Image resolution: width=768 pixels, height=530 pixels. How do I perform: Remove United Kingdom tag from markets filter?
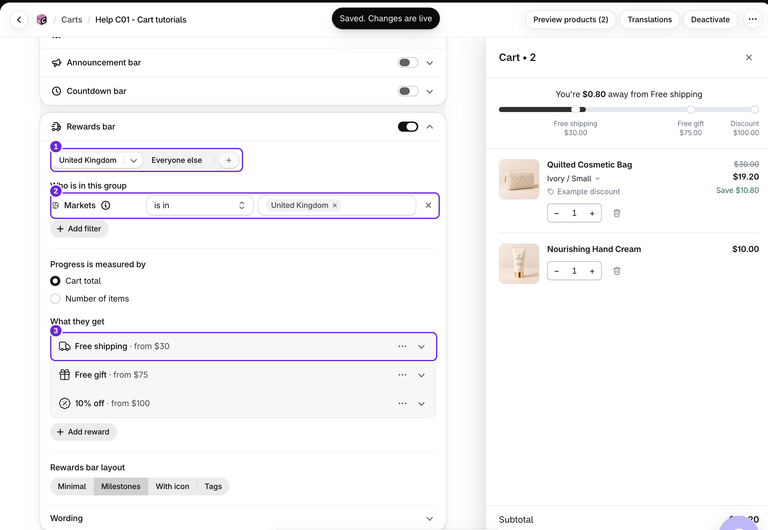335,205
